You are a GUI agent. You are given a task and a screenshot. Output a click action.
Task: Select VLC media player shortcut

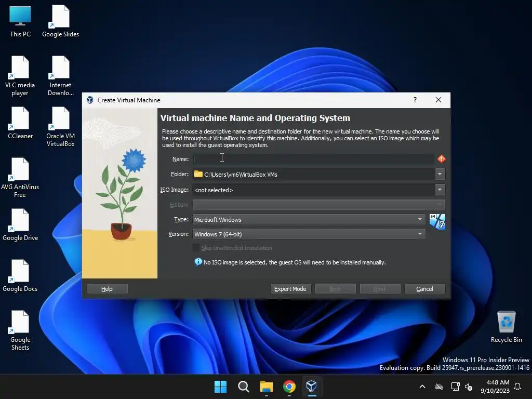[x=20, y=76]
